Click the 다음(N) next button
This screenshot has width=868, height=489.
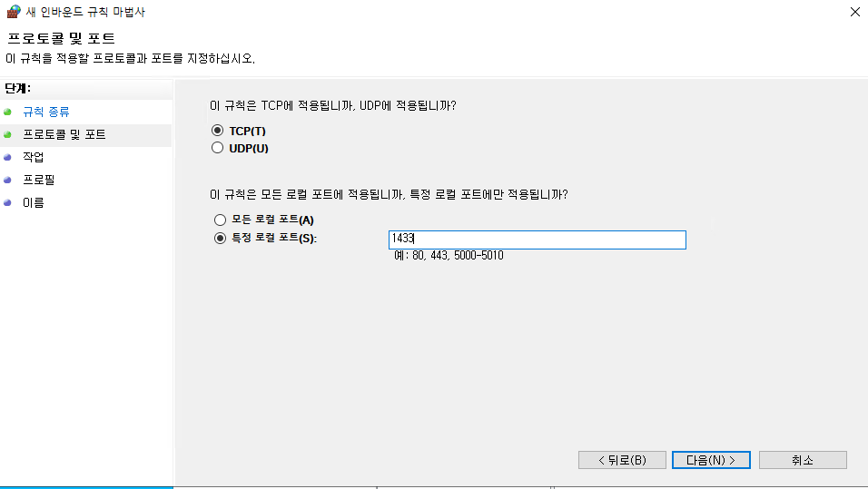[711, 460]
